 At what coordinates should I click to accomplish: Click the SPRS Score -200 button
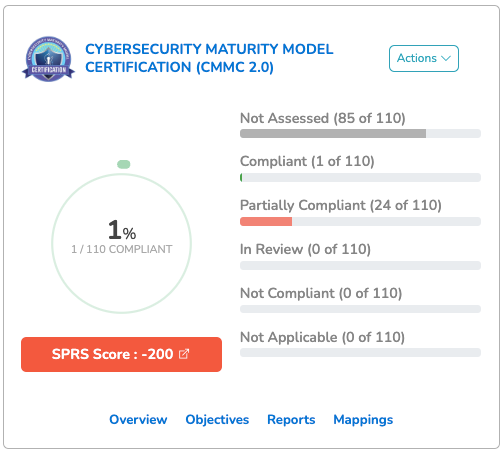click(121, 354)
